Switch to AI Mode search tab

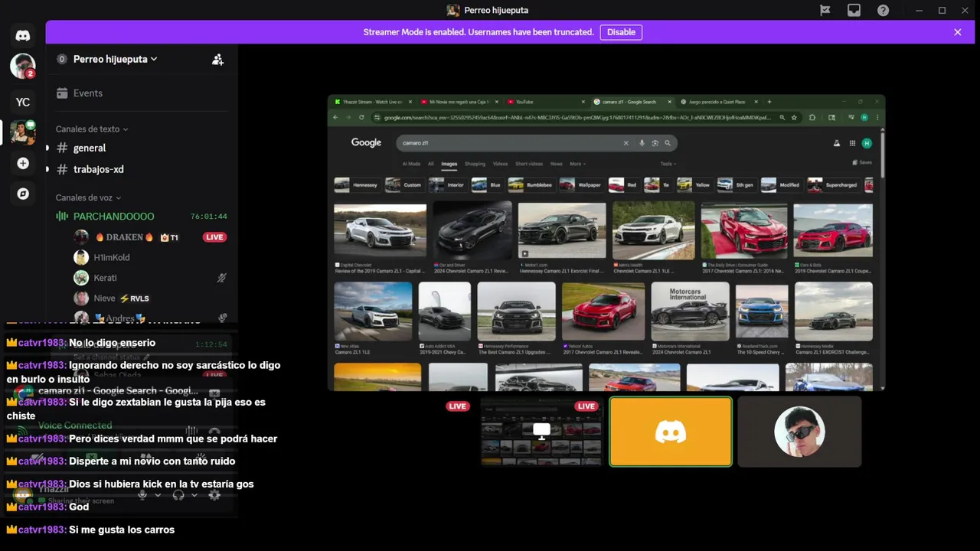pos(411,164)
